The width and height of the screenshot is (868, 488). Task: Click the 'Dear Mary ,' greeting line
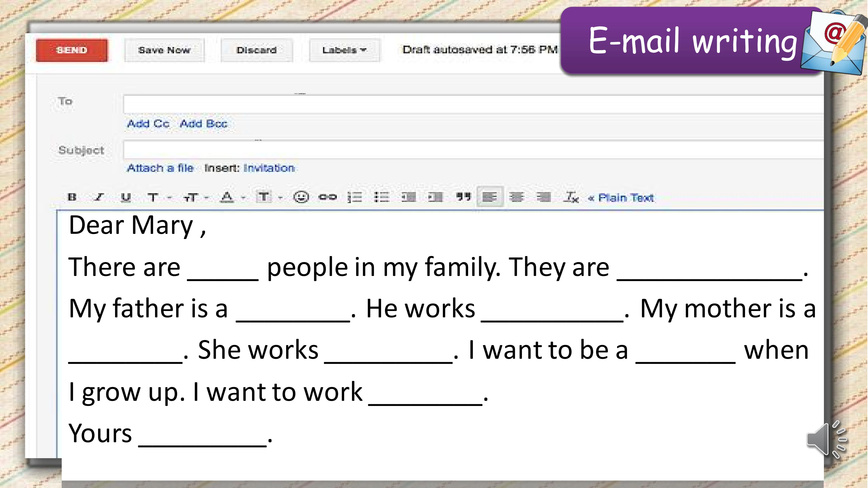click(137, 226)
